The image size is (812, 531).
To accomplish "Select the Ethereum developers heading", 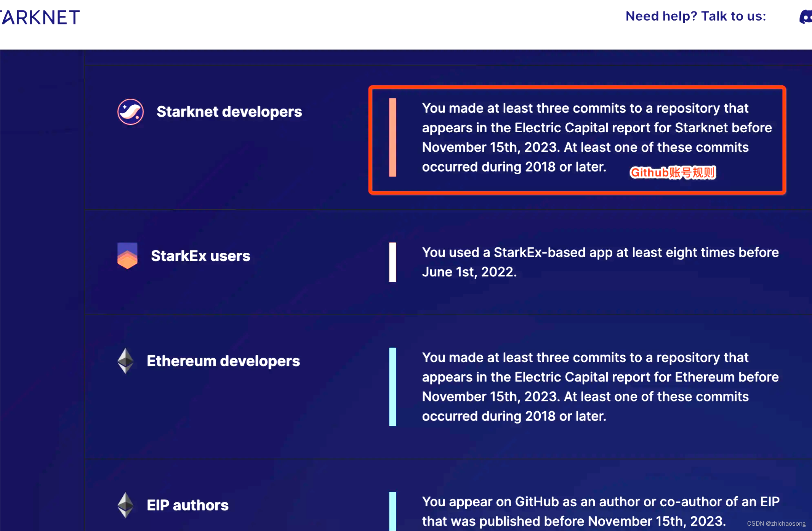I will pyautogui.click(x=223, y=361).
